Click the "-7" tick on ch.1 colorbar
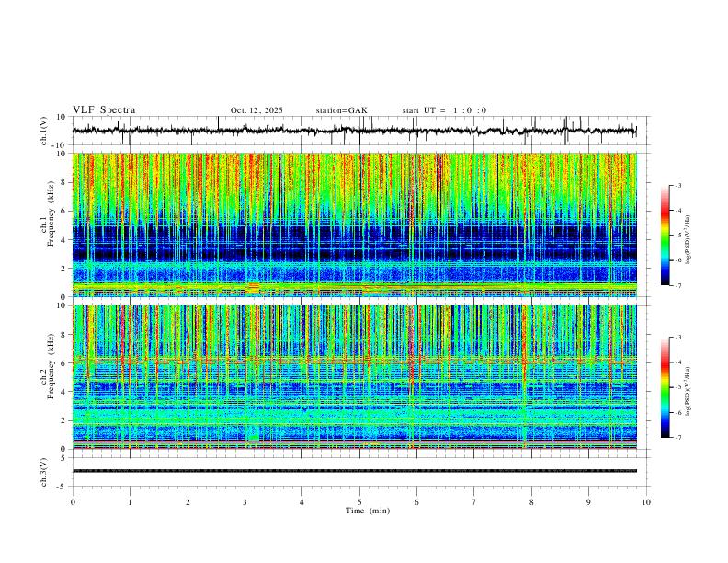 (x=678, y=286)
